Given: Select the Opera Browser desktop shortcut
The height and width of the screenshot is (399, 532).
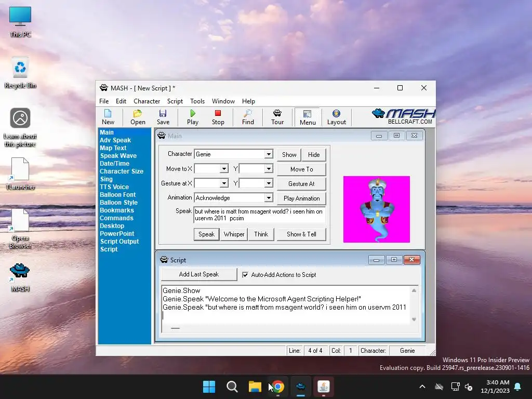Looking at the screenshot, I should (20, 229).
